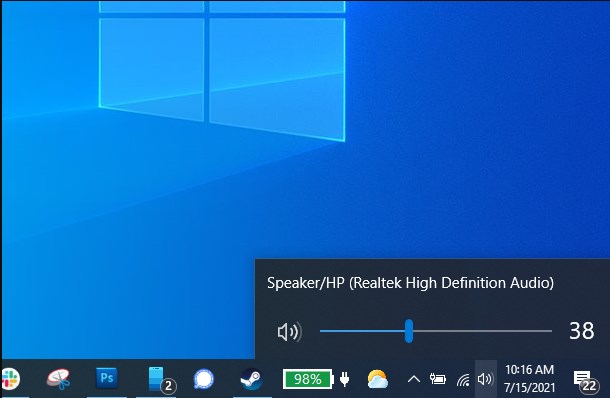Open Slack from the taskbar
This screenshot has width=610, height=398.
[x=10, y=378]
